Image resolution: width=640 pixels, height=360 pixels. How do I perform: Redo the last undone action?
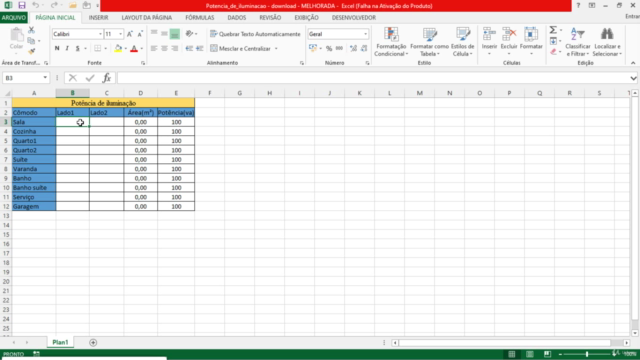[x=54, y=5]
